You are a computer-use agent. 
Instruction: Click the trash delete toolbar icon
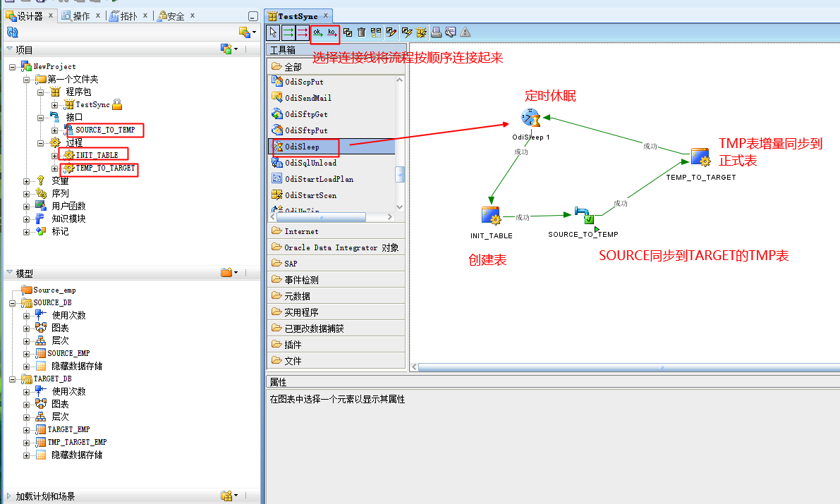(x=362, y=32)
